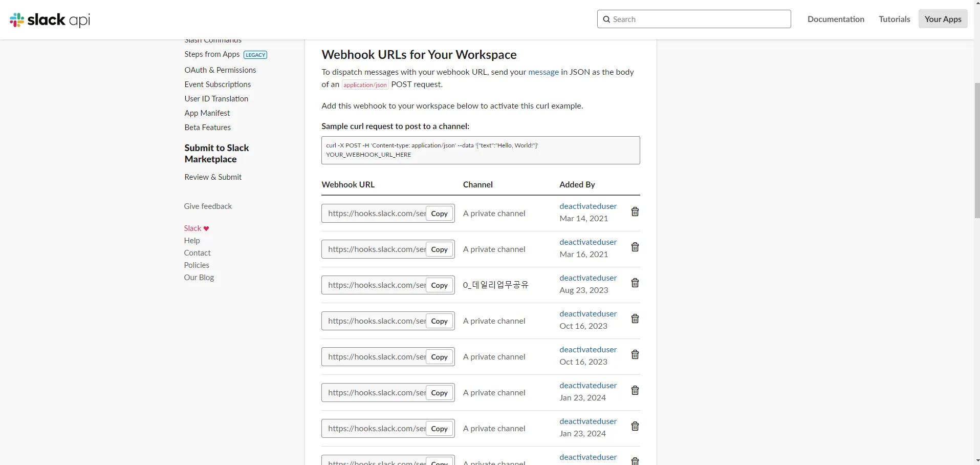Click the 'application/json' code label
Image resolution: width=980 pixels, height=465 pixels.
tap(365, 85)
